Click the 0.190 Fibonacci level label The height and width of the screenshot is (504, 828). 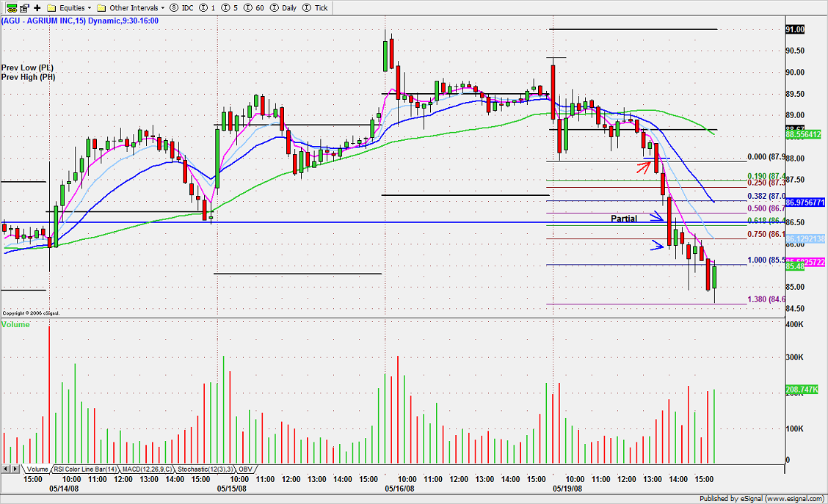[x=766, y=176]
